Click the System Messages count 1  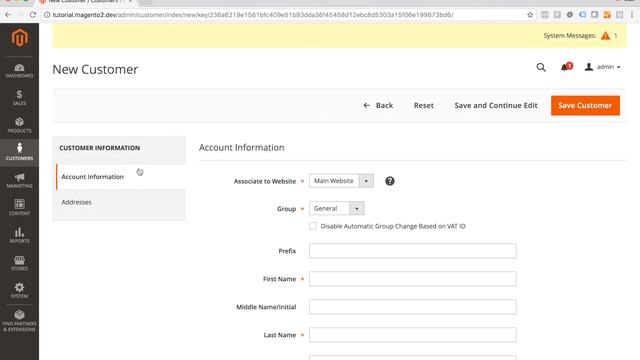[x=616, y=36]
